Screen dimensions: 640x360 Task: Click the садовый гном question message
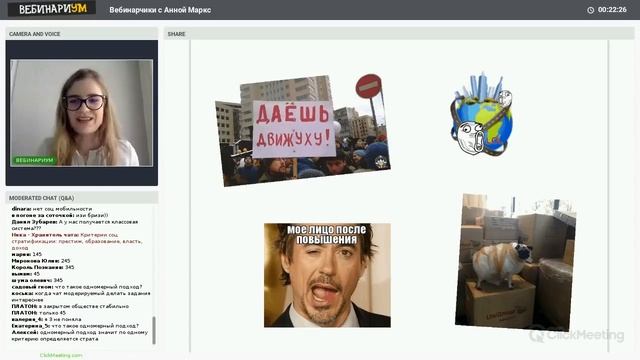coord(77,287)
